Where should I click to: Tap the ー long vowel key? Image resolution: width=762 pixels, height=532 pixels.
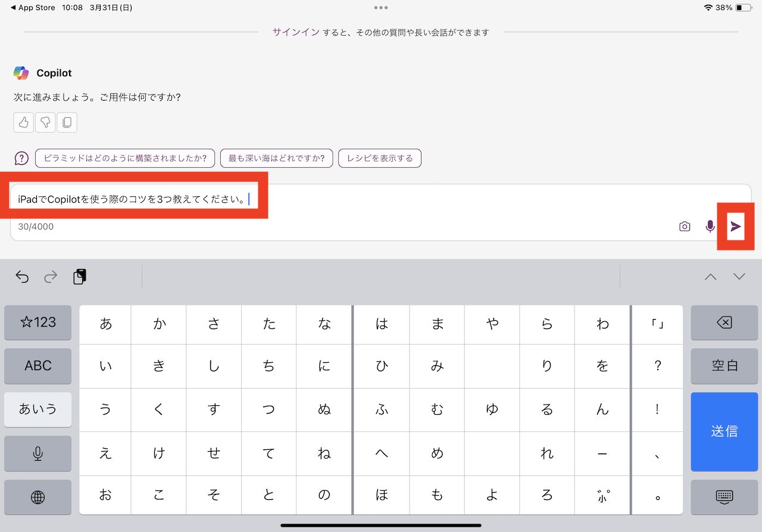[602, 453]
